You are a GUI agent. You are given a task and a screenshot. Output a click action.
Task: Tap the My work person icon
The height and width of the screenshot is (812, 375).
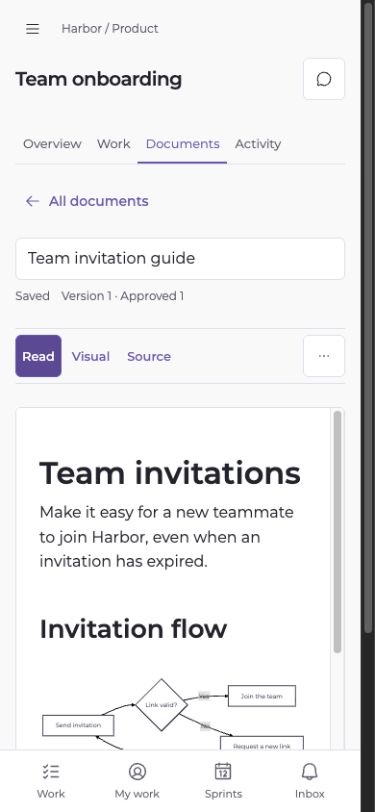point(137,772)
